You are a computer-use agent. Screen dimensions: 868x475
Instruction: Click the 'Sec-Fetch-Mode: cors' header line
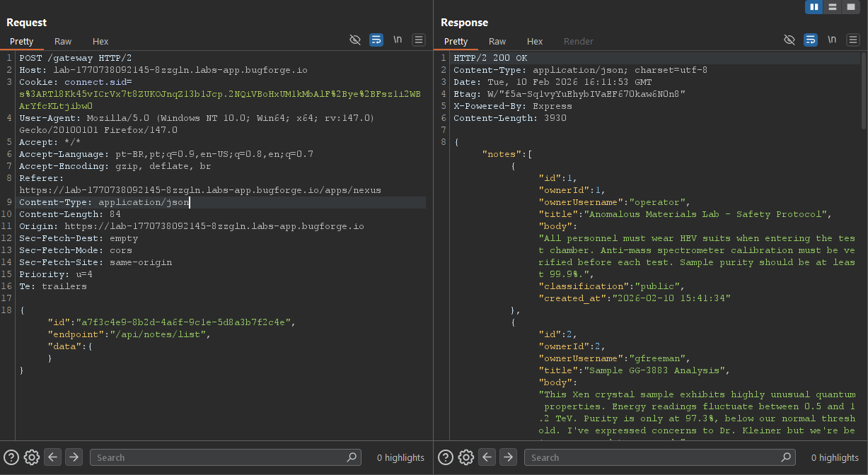point(76,250)
